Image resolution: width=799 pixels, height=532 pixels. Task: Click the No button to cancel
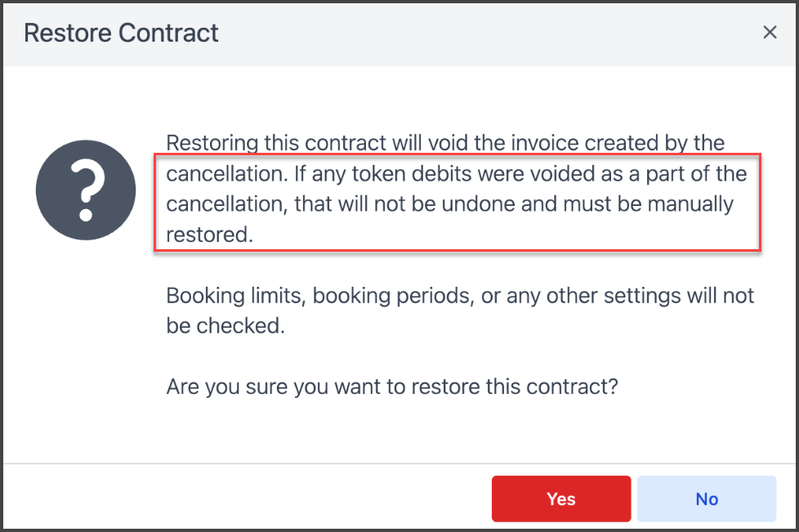pyautogui.click(x=707, y=498)
